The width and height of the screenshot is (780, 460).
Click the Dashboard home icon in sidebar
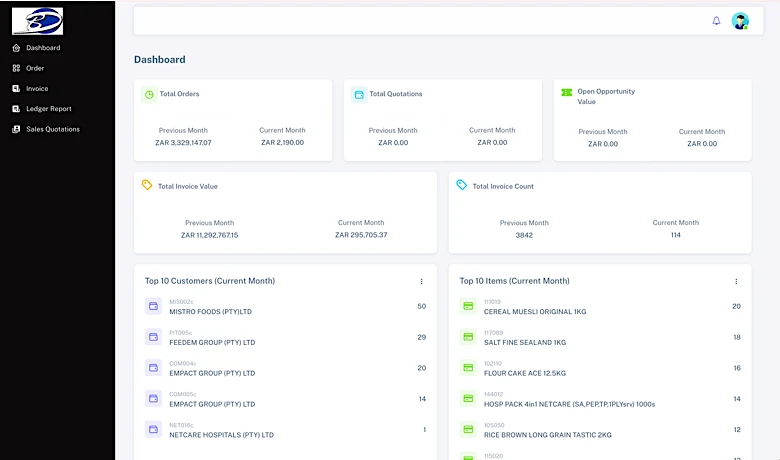tap(16, 48)
